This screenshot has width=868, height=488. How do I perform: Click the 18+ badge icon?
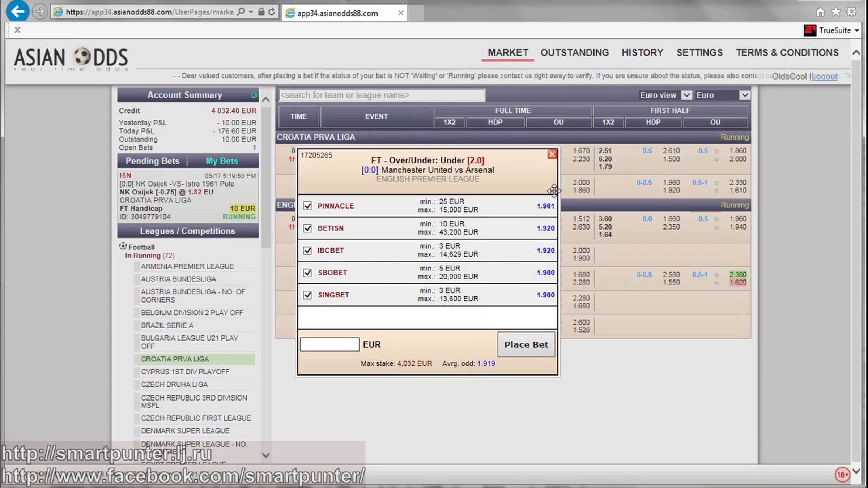tap(842, 474)
